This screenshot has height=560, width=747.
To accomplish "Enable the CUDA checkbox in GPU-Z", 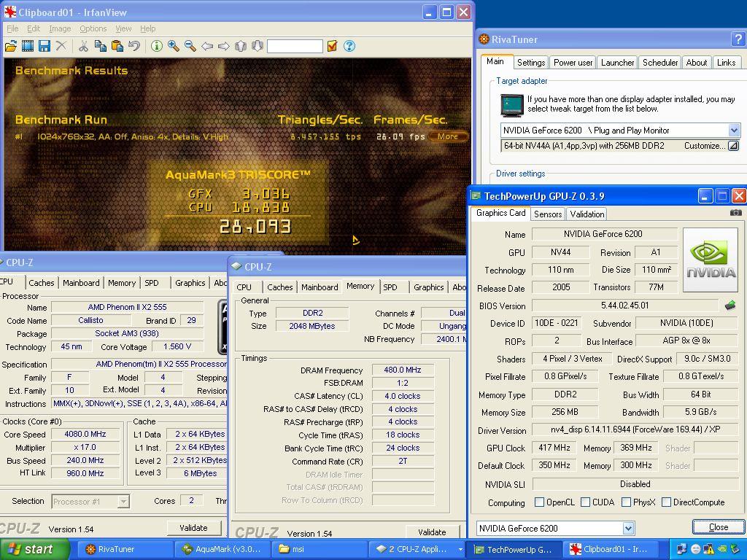I will 586,502.
